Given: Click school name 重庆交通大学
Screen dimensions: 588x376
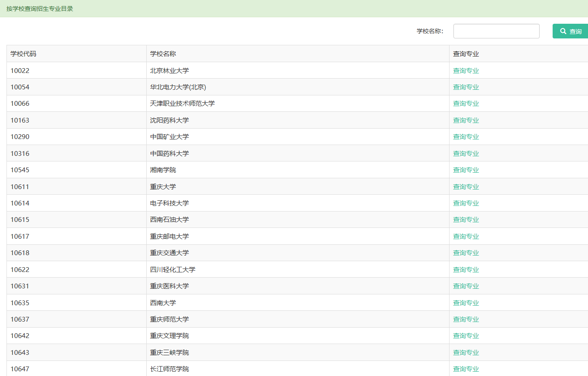Looking at the screenshot, I should 170,253.
